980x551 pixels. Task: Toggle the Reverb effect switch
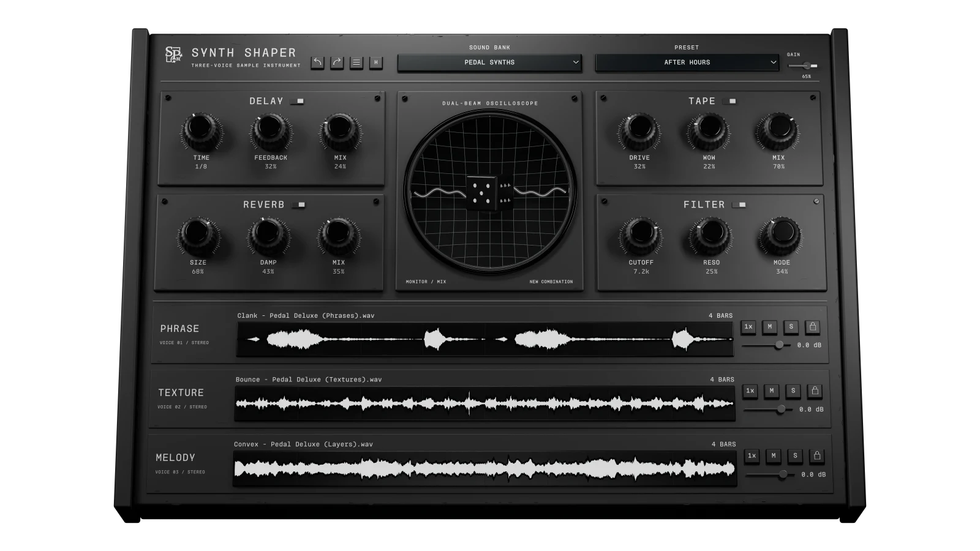point(298,205)
